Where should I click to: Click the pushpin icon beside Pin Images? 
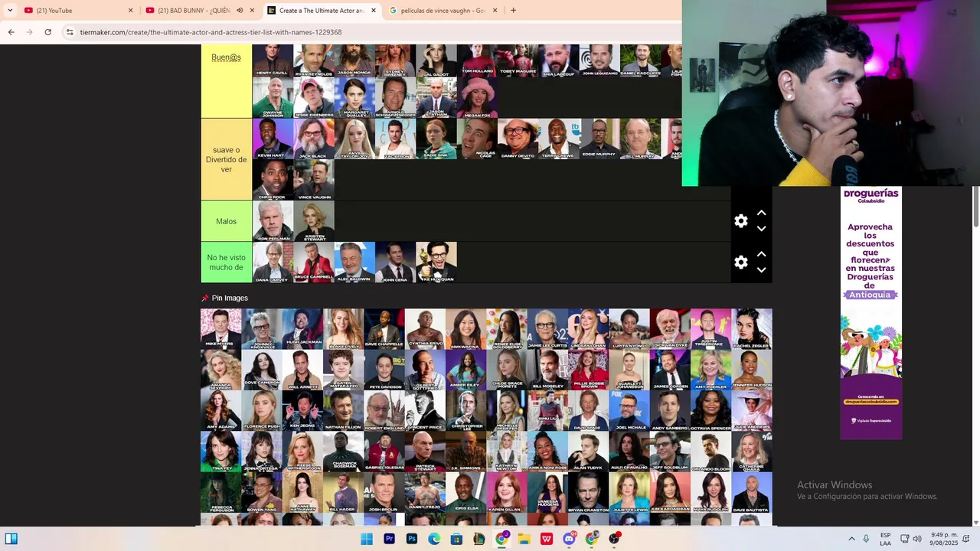pos(205,298)
